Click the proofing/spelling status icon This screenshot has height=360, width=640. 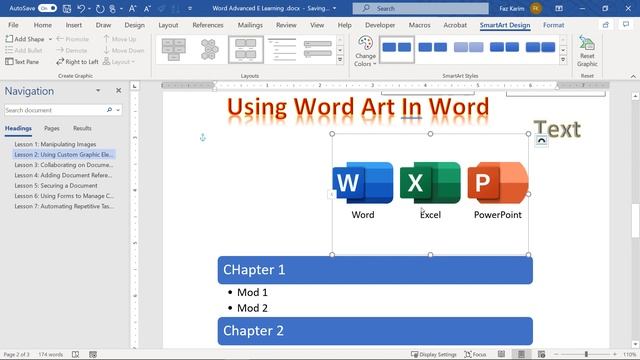[76, 354]
